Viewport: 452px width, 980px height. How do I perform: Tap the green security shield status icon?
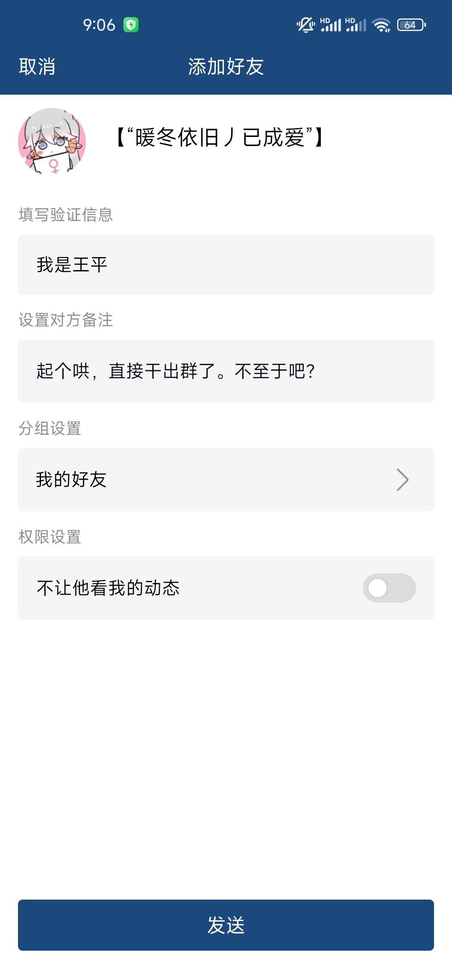point(131,25)
